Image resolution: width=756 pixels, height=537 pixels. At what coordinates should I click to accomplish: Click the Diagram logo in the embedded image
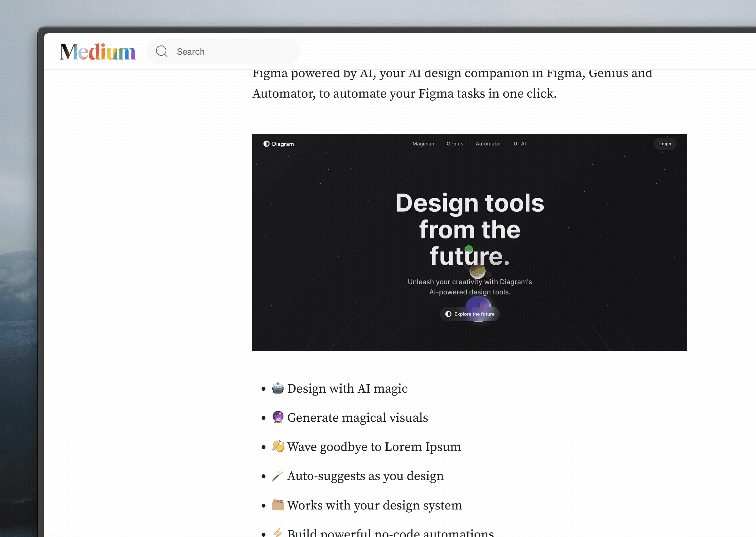coord(279,144)
